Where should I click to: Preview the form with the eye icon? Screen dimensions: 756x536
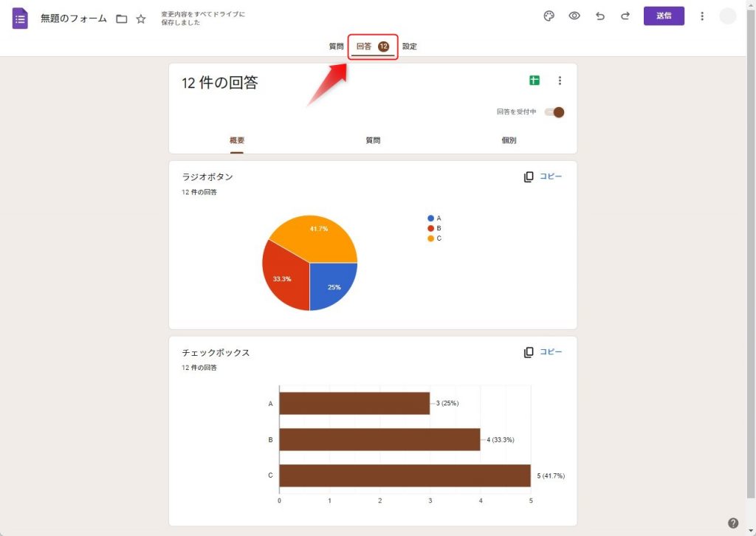(574, 16)
